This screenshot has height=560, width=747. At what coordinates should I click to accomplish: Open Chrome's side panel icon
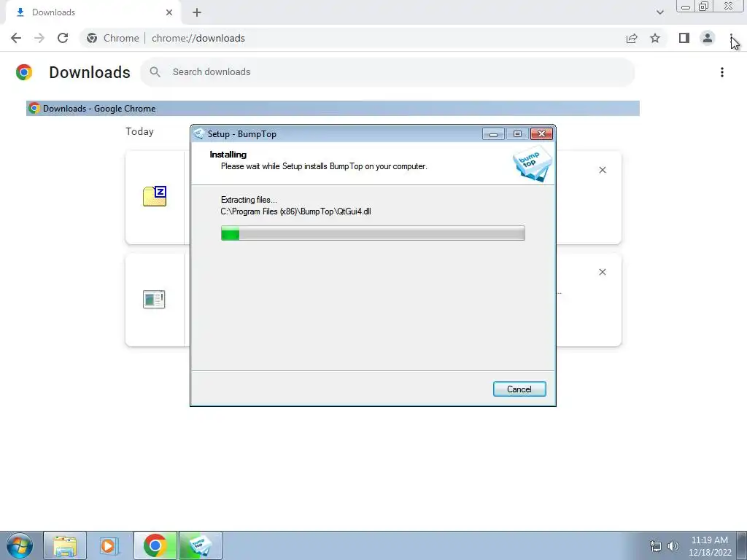pyautogui.click(x=684, y=38)
